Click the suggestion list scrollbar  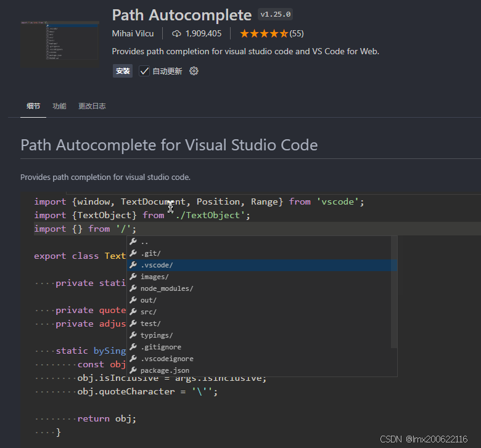394,292
